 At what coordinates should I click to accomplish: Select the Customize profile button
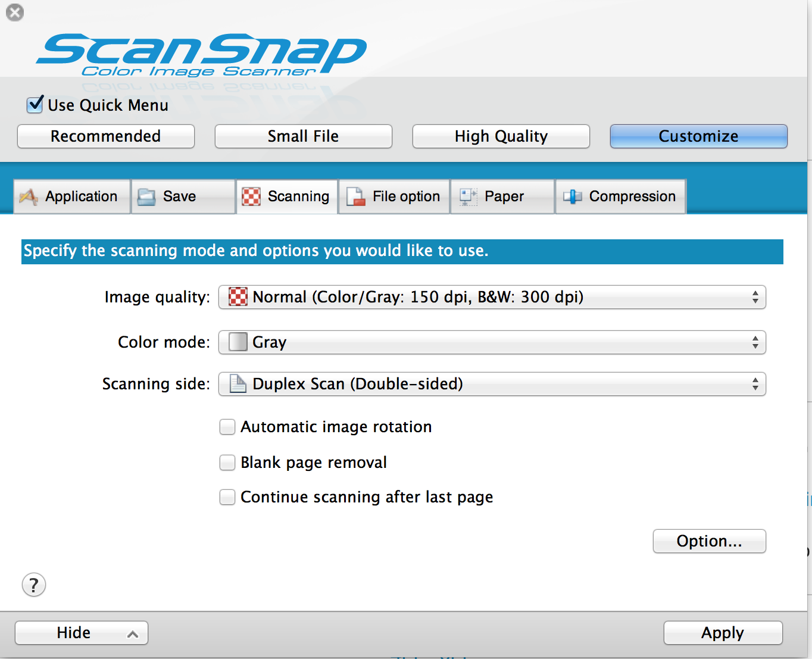tap(699, 136)
